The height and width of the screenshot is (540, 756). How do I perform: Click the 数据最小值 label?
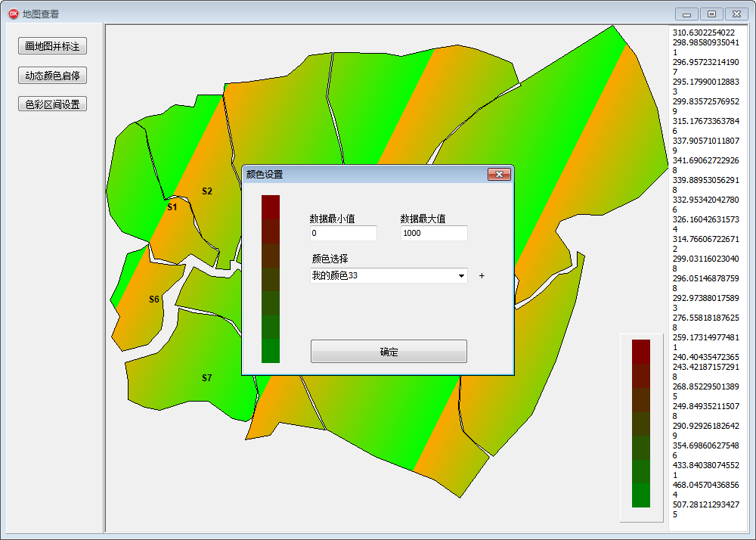[332, 219]
